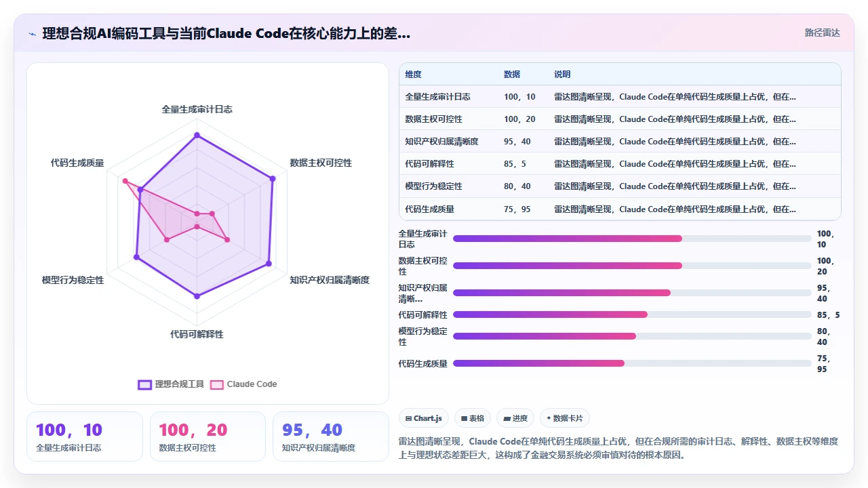This screenshot has width=868, height=488.
Task: Select table row 数据主权可控性
Action: (x=620, y=119)
